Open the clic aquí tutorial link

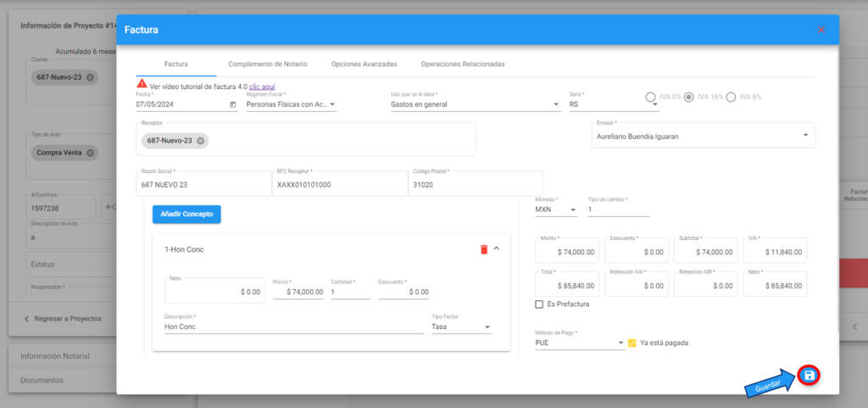[262, 87]
